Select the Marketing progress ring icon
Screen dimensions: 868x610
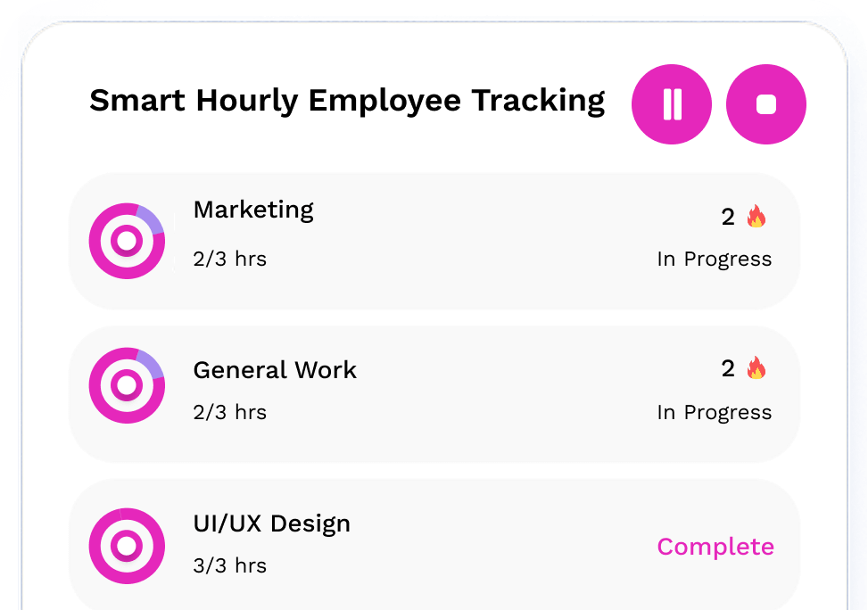127,240
